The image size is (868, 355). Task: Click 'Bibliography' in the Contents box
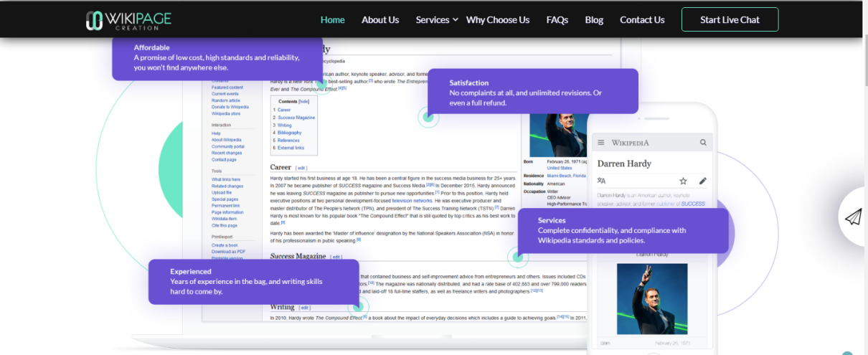coord(290,133)
